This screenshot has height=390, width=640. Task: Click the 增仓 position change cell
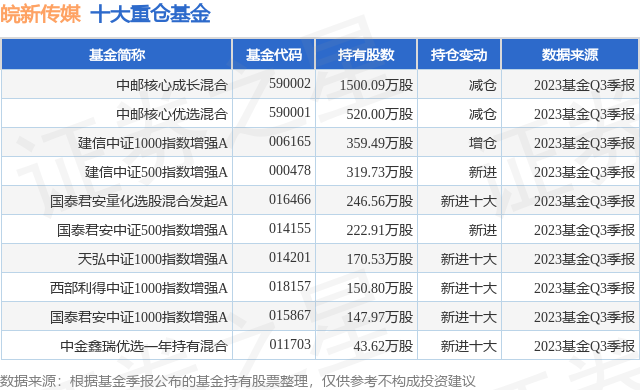pos(482,143)
